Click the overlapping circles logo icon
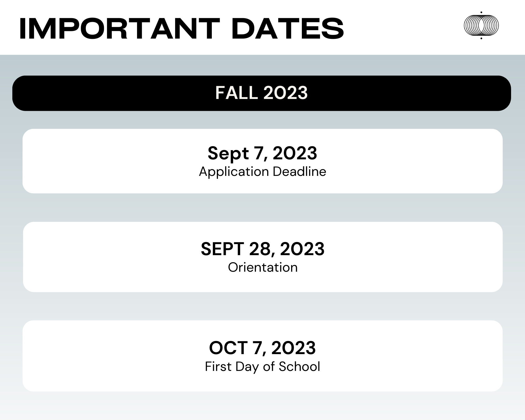This screenshot has height=420, width=525. 481,25
